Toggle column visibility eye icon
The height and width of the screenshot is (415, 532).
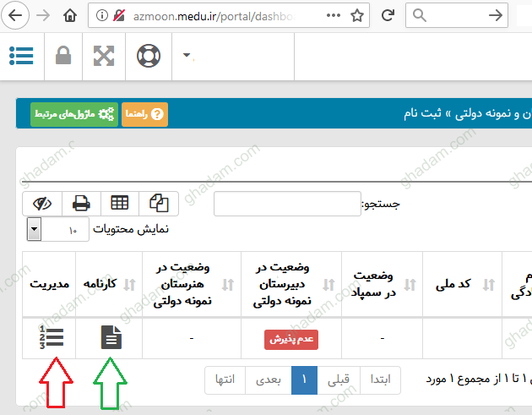[42, 204]
